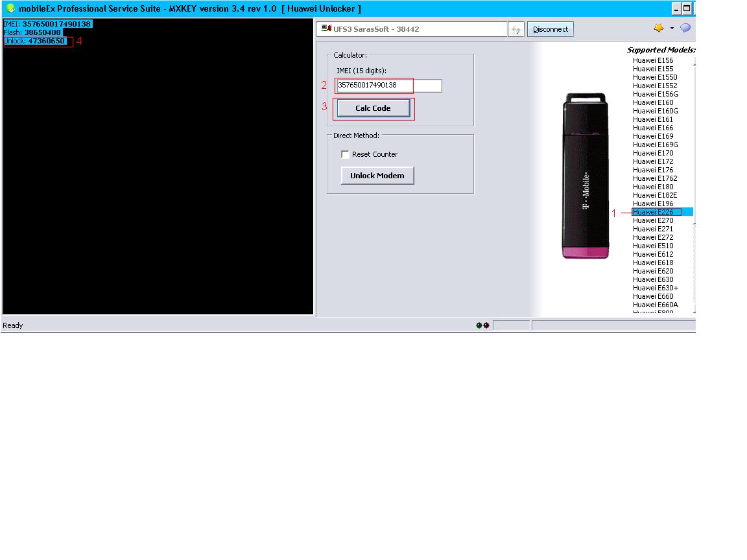Select Huawei E271 in the list
The width and height of the screenshot is (747, 560).
(x=653, y=229)
